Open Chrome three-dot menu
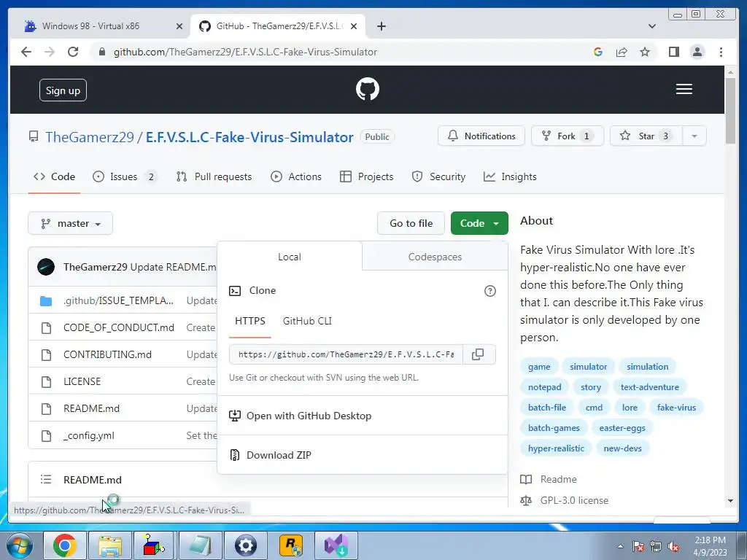747x560 pixels. (x=721, y=52)
